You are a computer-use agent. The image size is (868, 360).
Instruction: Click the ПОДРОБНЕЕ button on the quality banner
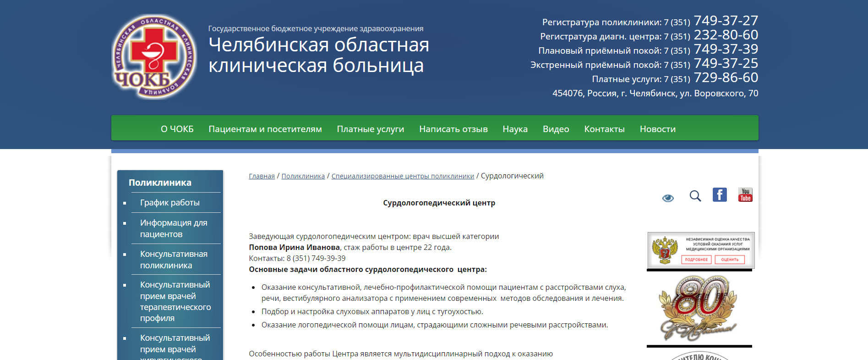click(696, 260)
